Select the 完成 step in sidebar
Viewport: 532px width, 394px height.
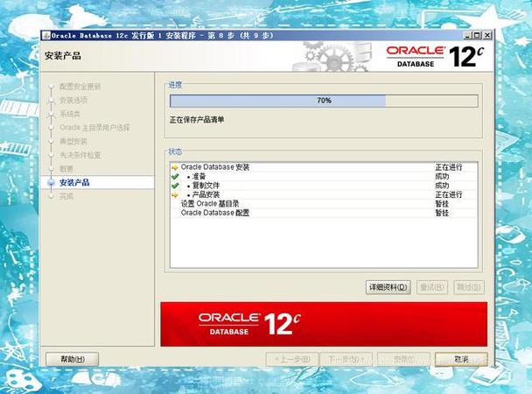66,196
